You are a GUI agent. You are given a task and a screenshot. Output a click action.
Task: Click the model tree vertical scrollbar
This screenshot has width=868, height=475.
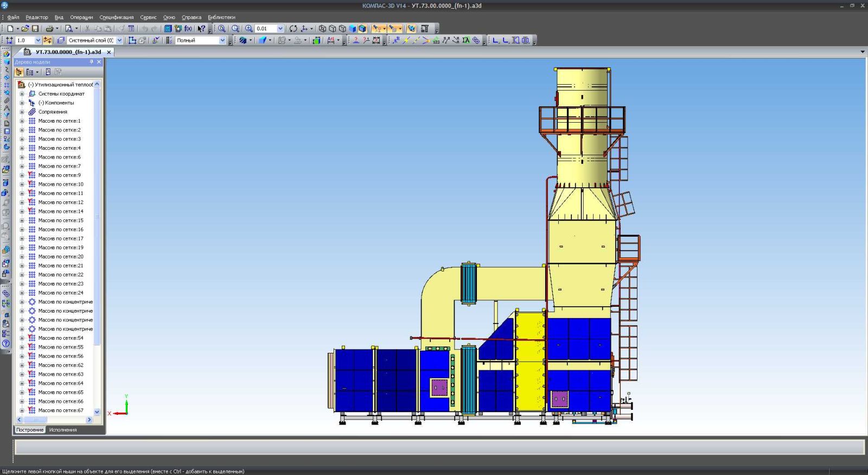(97, 217)
